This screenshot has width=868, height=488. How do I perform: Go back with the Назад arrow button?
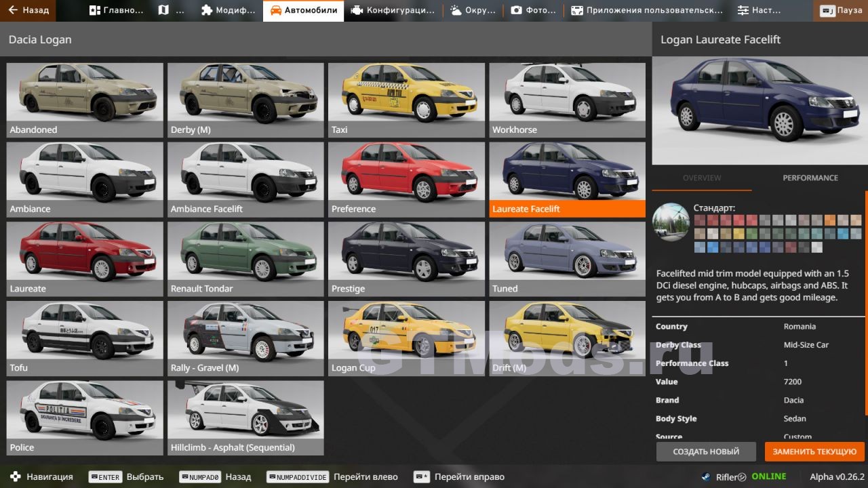point(28,10)
